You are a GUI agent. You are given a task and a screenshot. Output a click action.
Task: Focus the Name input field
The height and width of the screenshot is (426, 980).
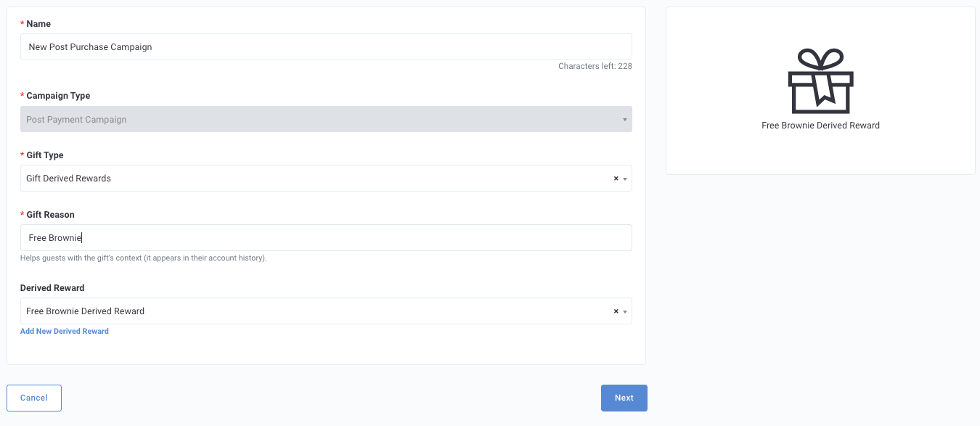[326, 47]
